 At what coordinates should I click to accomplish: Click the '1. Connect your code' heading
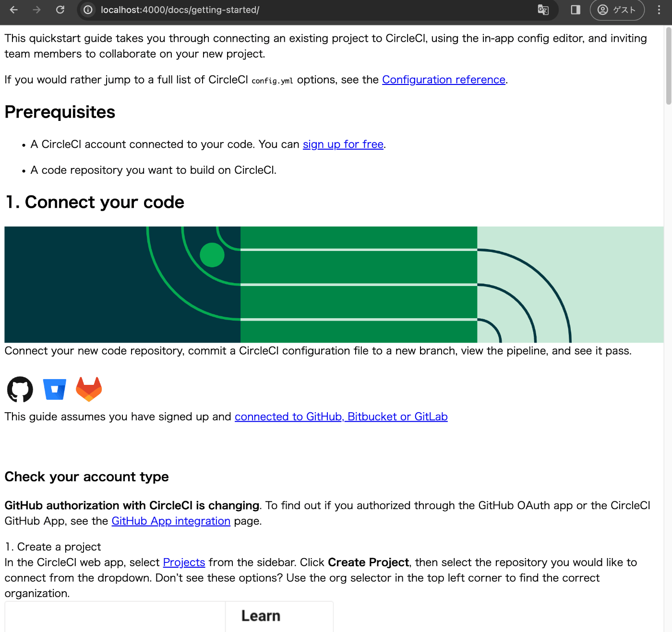click(x=95, y=202)
